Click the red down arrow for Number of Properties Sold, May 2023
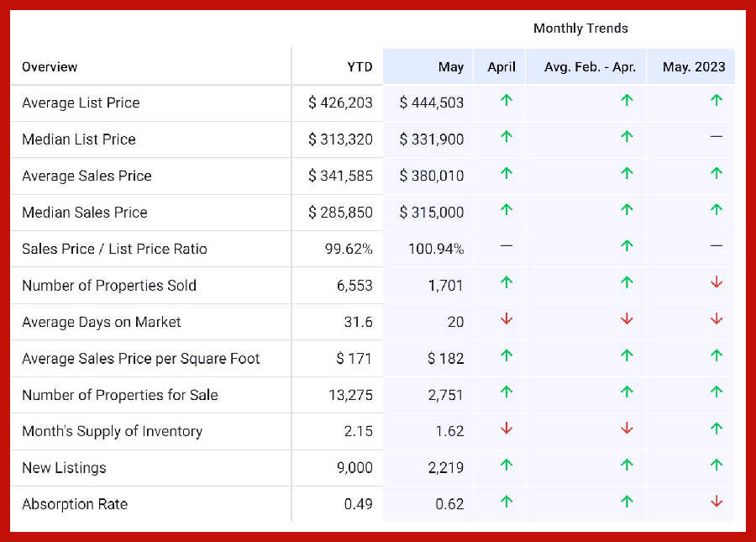 point(716,283)
